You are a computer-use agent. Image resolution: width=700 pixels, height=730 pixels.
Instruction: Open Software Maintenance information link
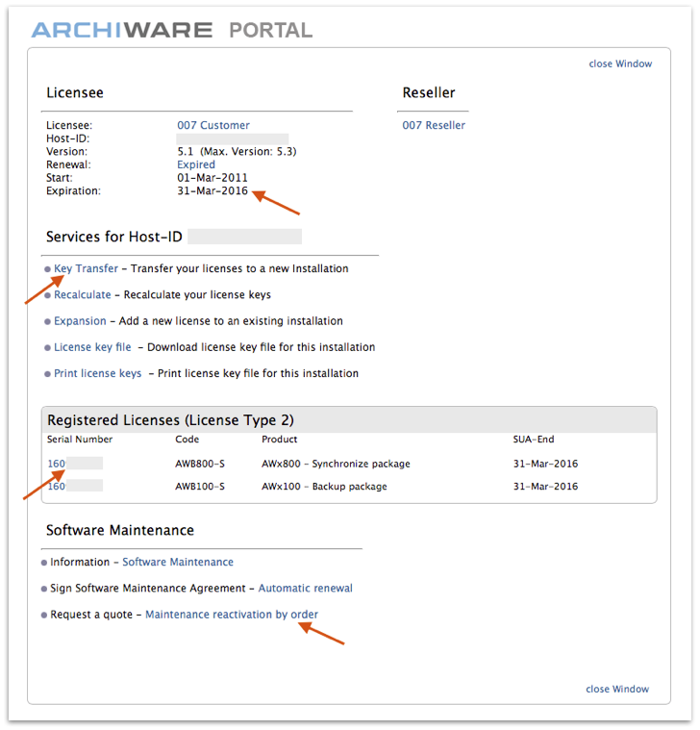pyautogui.click(x=178, y=562)
